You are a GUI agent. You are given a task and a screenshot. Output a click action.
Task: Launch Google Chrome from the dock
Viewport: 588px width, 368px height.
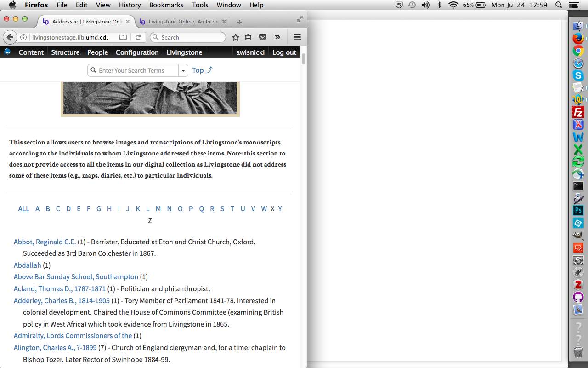click(578, 51)
